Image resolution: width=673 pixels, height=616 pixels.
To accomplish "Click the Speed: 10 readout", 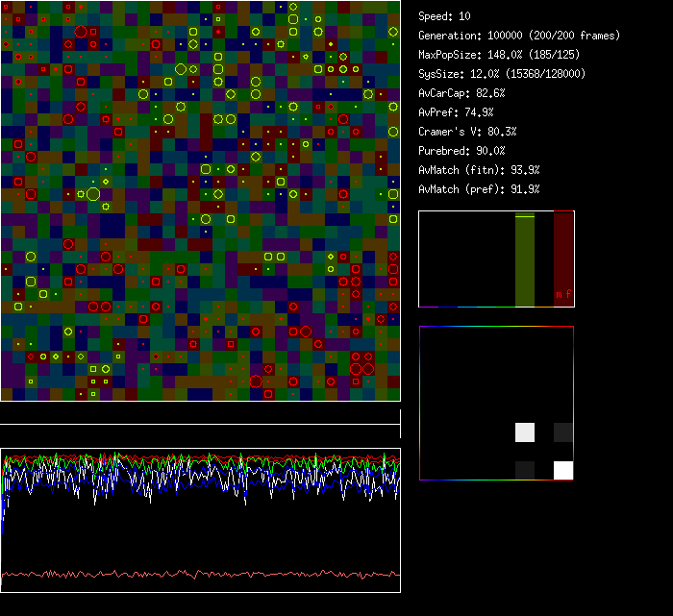I will 444,16.
